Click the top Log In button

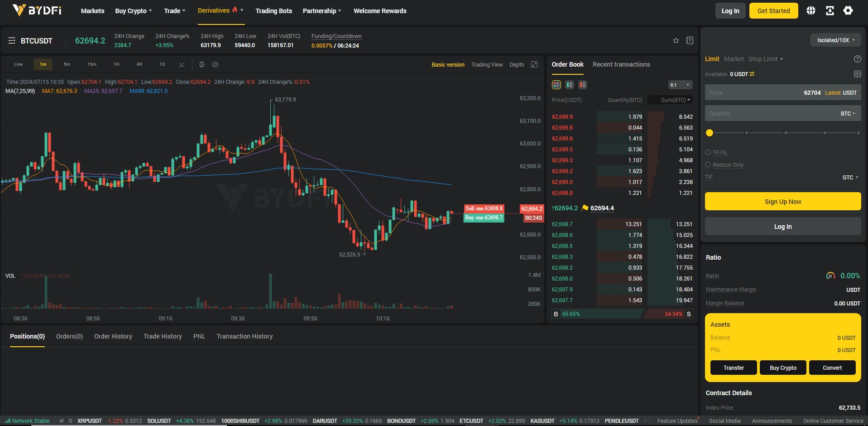tap(730, 11)
